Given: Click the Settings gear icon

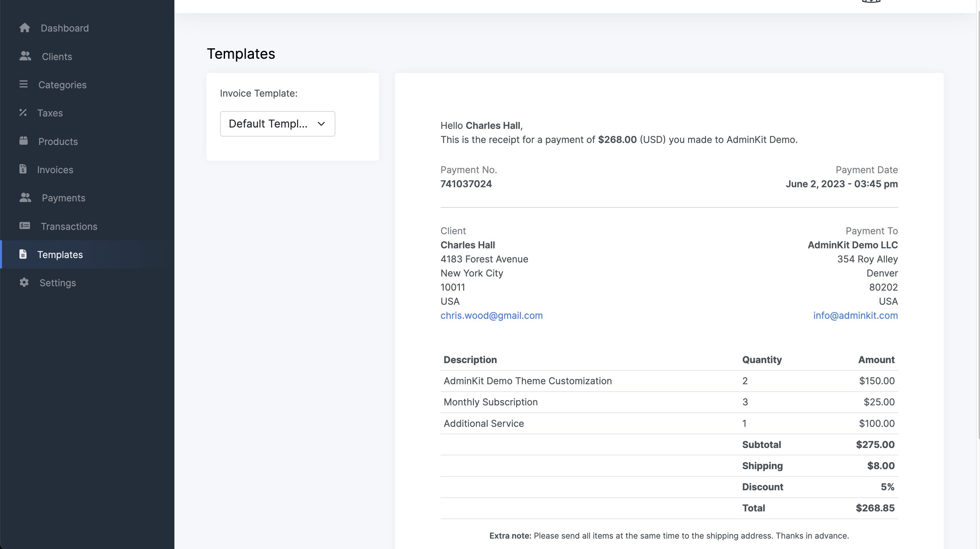Looking at the screenshot, I should pos(24,283).
